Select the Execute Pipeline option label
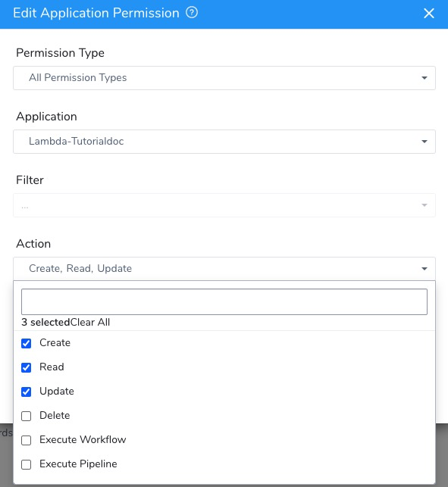The width and height of the screenshot is (448, 487). click(78, 464)
